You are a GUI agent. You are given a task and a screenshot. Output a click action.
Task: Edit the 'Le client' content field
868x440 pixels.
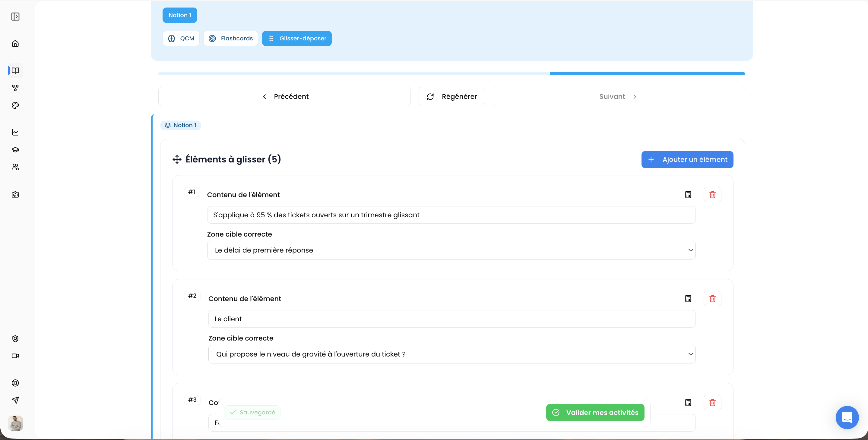pyautogui.click(x=452, y=319)
